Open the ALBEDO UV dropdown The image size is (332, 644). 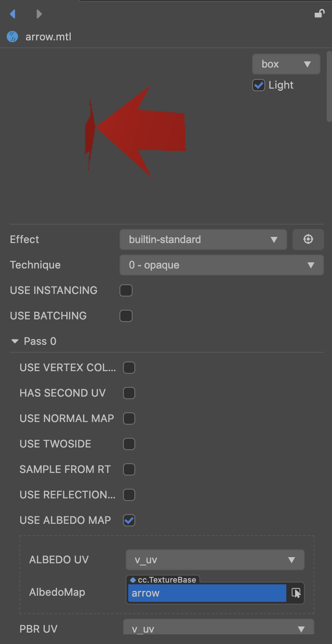pyautogui.click(x=215, y=560)
